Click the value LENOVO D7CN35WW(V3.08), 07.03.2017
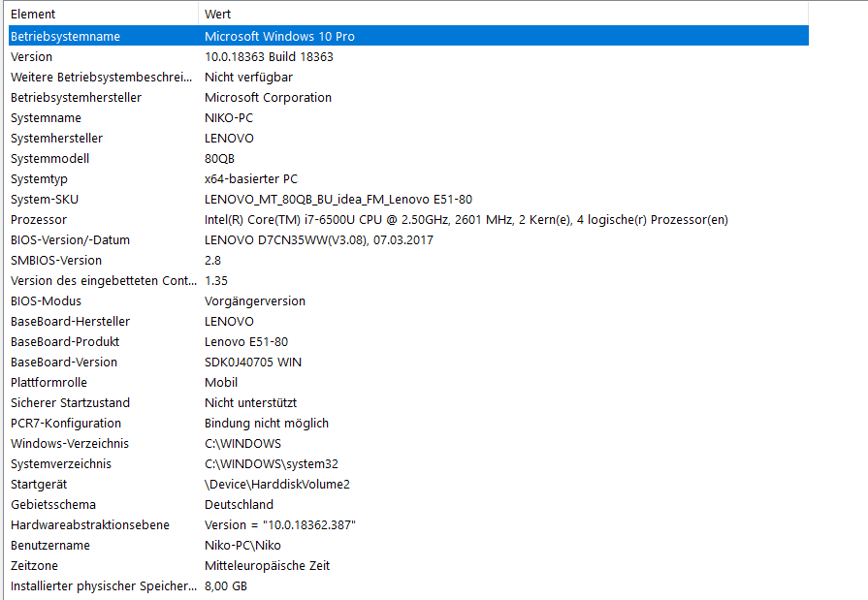868x600 pixels. pyautogui.click(x=319, y=240)
